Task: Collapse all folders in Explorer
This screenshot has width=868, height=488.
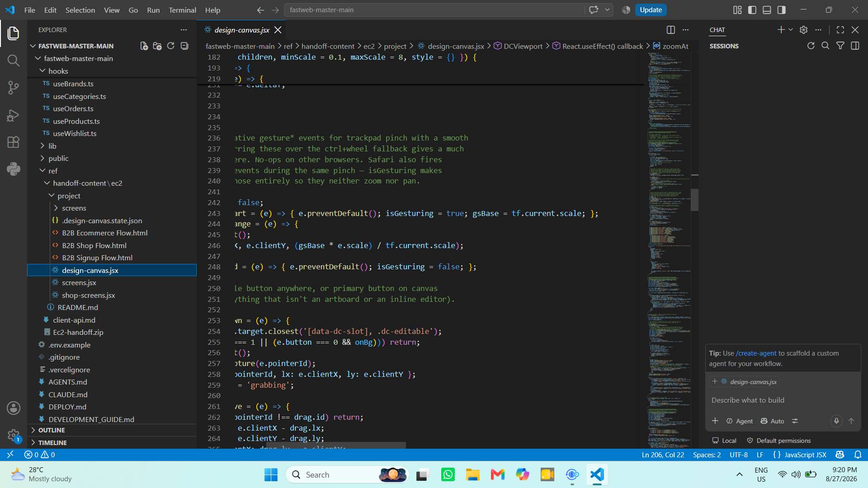Action: pyautogui.click(x=184, y=46)
